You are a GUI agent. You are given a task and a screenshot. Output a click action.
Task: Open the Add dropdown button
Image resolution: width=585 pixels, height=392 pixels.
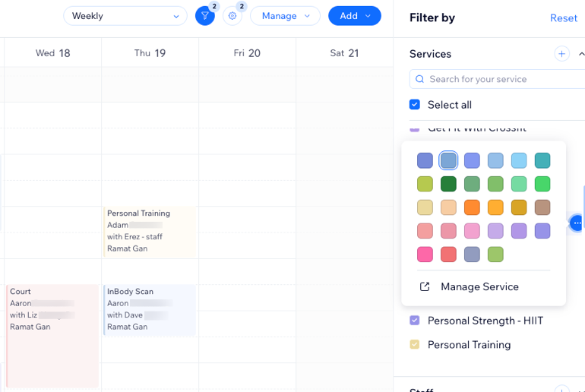[355, 16]
